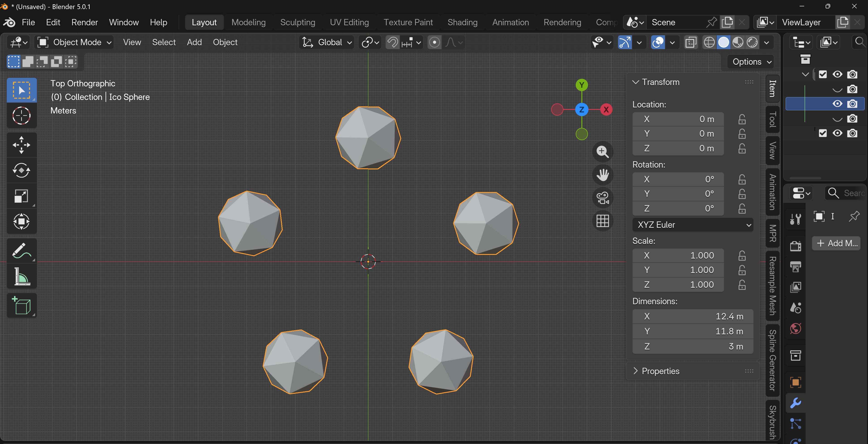Toggle viewport overlays button
The width and height of the screenshot is (868, 444).
pyautogui.click(x=658, y=43)
